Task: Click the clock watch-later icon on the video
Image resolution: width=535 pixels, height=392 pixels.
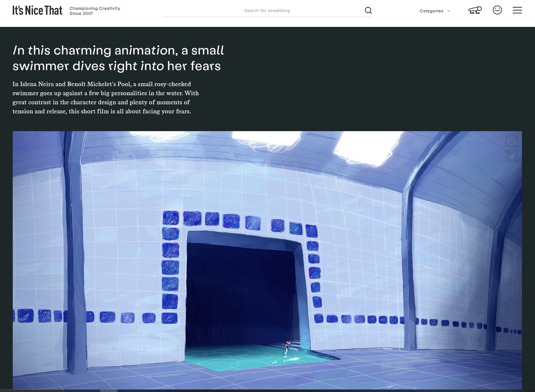Action: click(512, 141)
